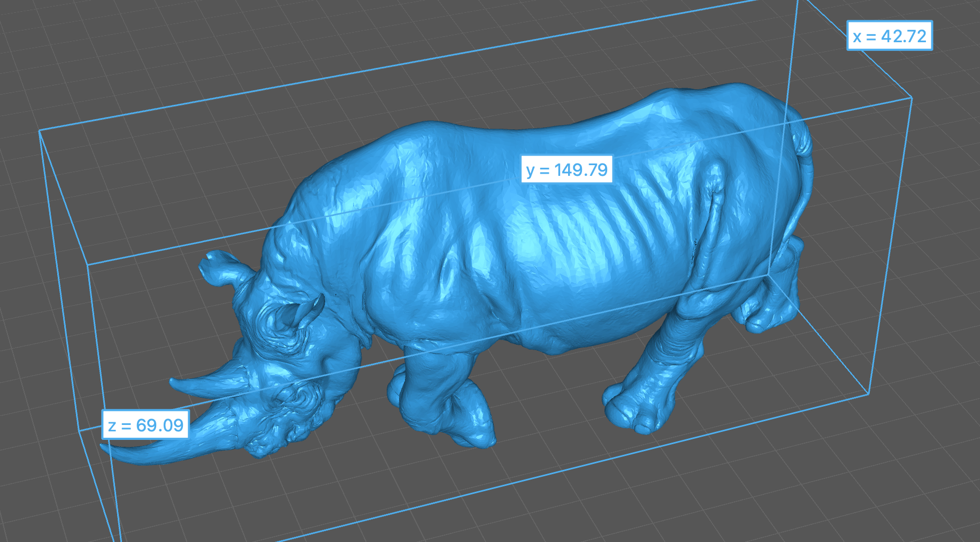Select the y = 149.79 dimension label
980x542 pixels.
(x=566, y=169)
